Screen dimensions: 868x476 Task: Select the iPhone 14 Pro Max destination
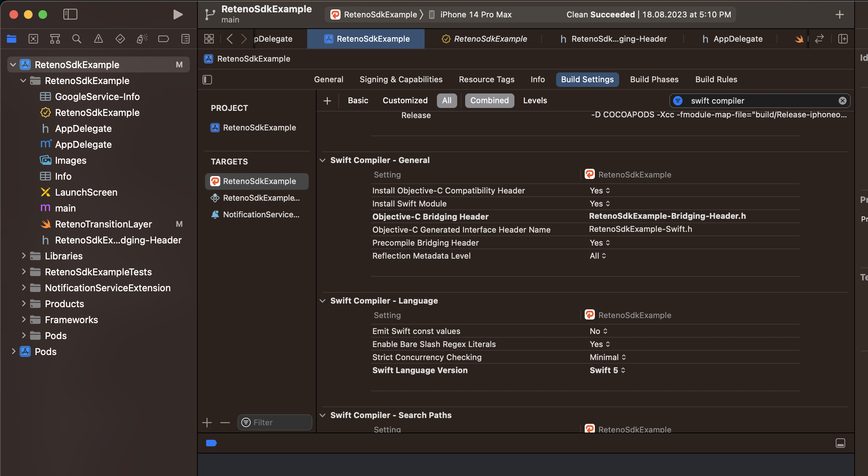pos(470,14)
